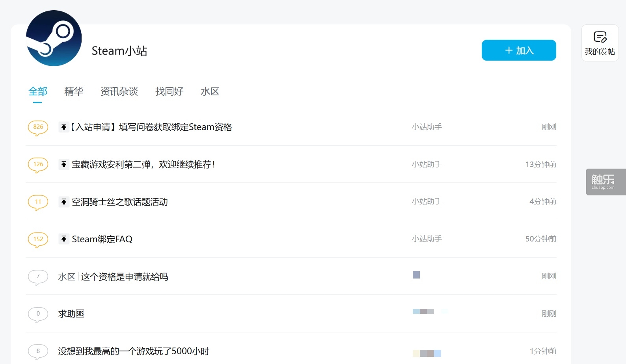This screenshot has height=364, width=626.
Task: Click the 水区 tag on 这个资格 post
Action: pyautogui.click(x=67, y=277)
